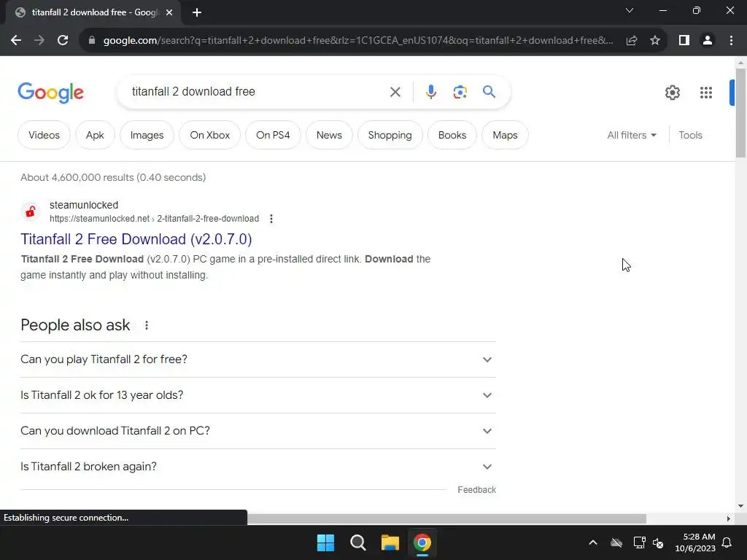Close the titanfall 2 download free tab
The width and height of the screenshot is (747, 560).
point(169,12)
